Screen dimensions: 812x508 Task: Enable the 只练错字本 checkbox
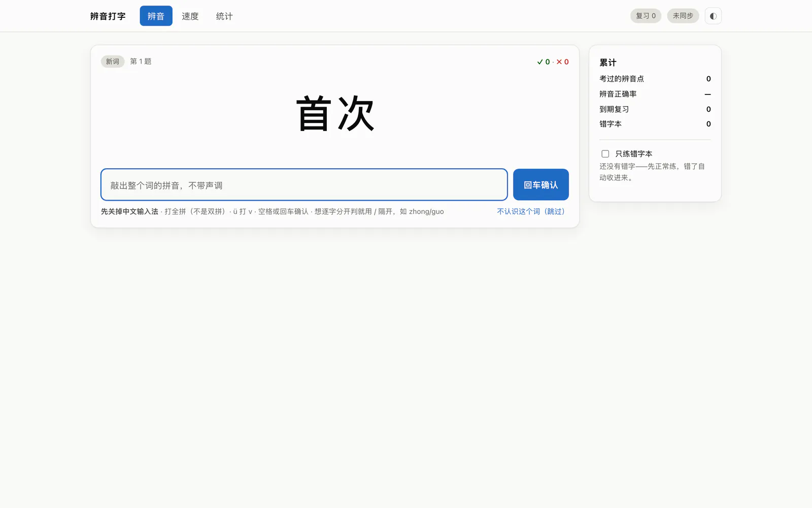pyautogui.click(x=605, y=154)
